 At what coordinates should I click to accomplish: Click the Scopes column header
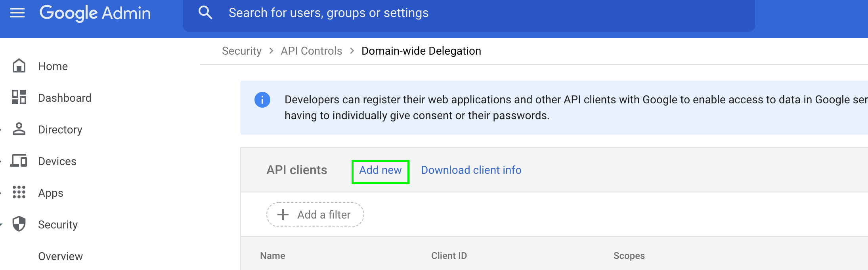(629, 256)
